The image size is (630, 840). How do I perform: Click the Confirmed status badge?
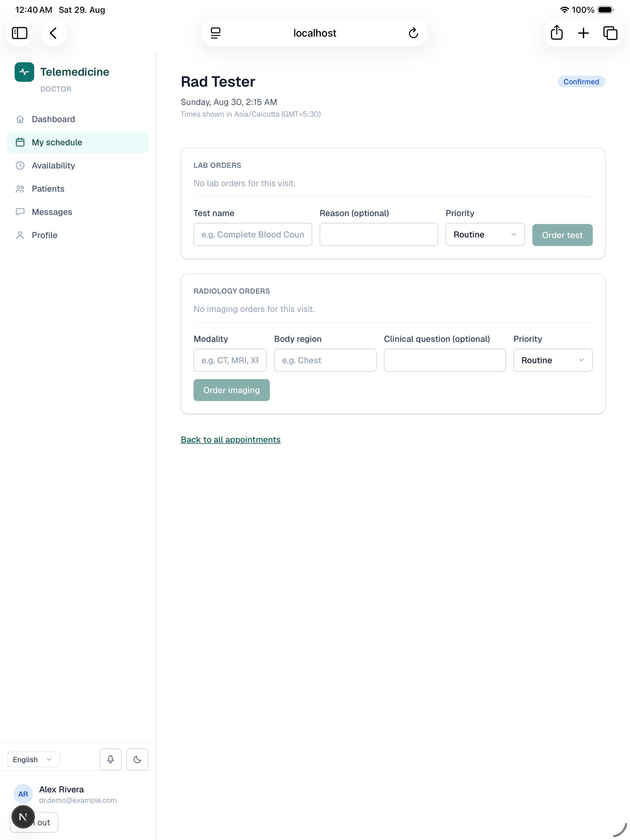[581, 81]
